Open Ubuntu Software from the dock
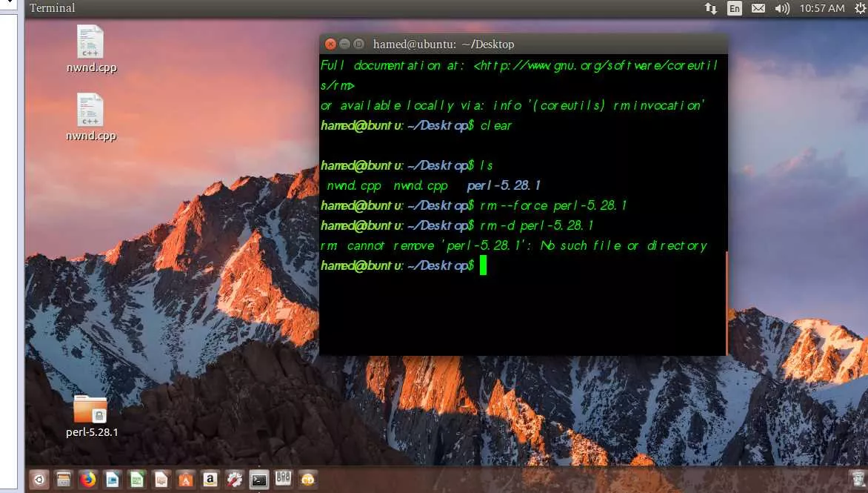Image resolution: width=868 pixels, height=493 pixels. [x=185, y=479]
